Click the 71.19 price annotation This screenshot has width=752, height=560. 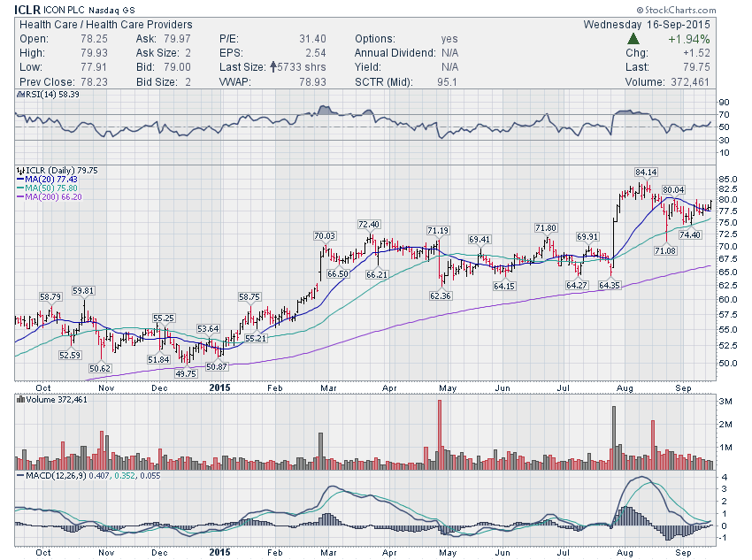(438, 231)
